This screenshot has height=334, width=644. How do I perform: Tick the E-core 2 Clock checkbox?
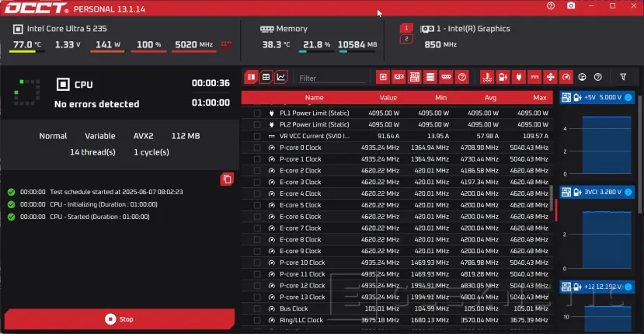(x=257, y=170)
